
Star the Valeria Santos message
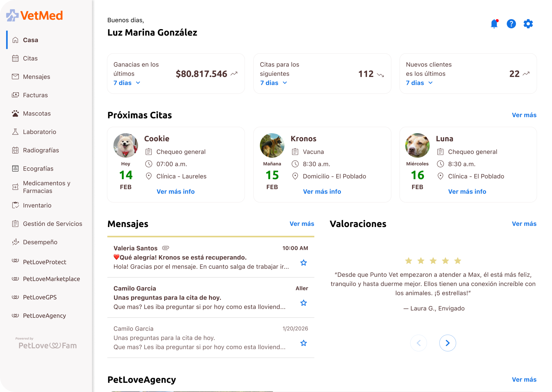[303, 263]
